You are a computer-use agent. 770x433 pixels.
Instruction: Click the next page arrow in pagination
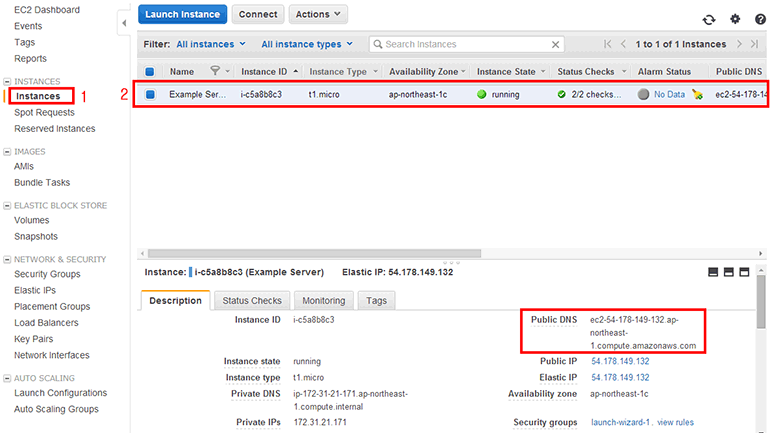[739, 44]
